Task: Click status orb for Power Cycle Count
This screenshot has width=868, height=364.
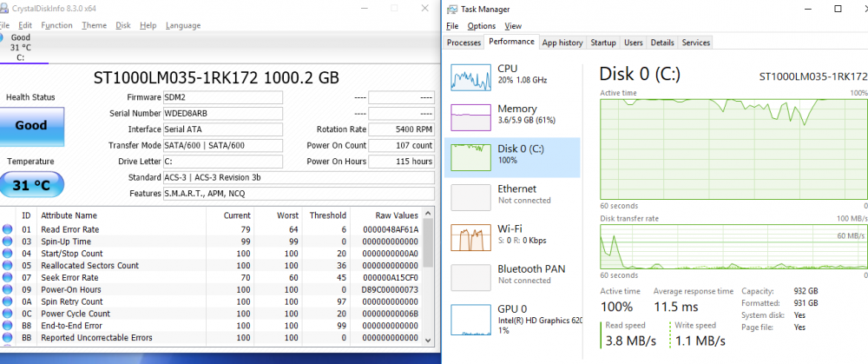Action: pos(7,314)
